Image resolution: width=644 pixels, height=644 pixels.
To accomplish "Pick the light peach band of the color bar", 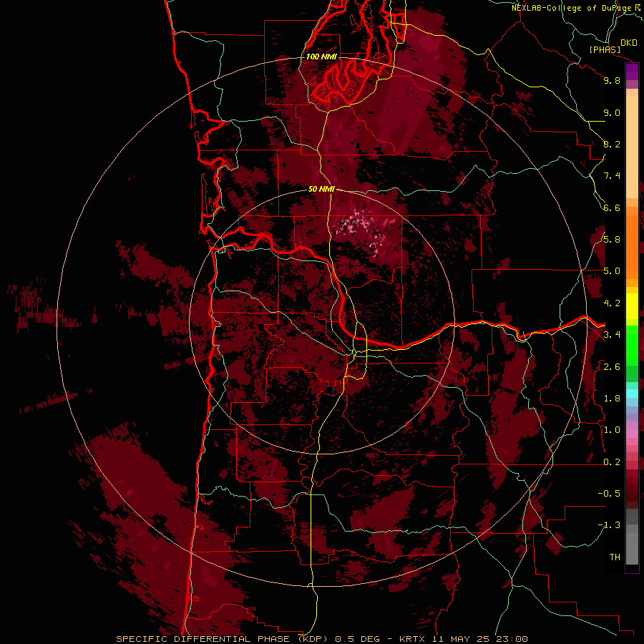I will point(632,147).
